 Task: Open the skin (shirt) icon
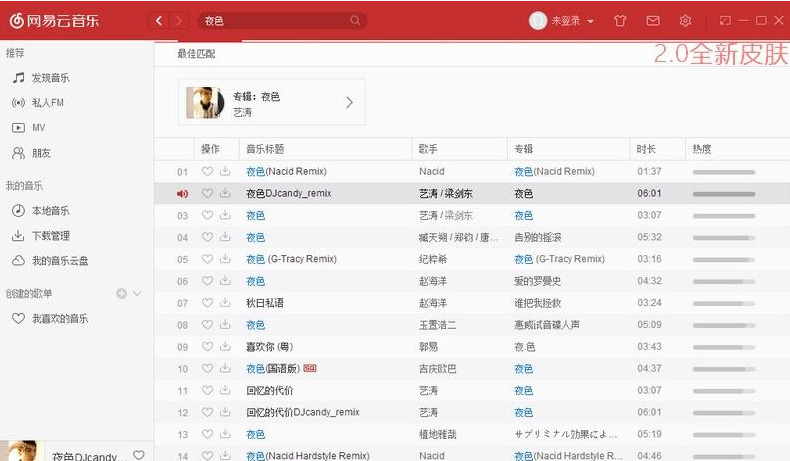620,21
